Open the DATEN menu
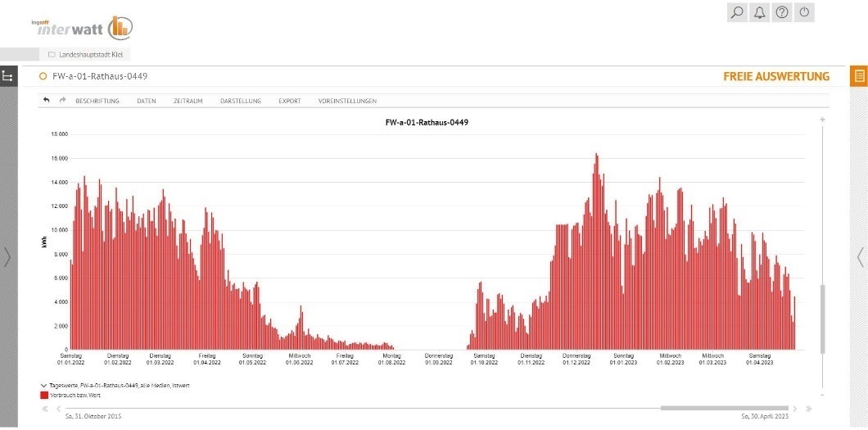868x430 pixels. click(147, 101)
